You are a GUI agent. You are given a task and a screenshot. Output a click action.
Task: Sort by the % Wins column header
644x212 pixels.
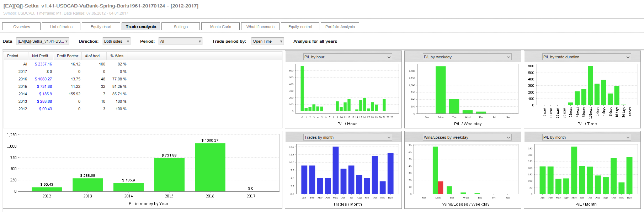pyautogui.click(x=117, y=56)
